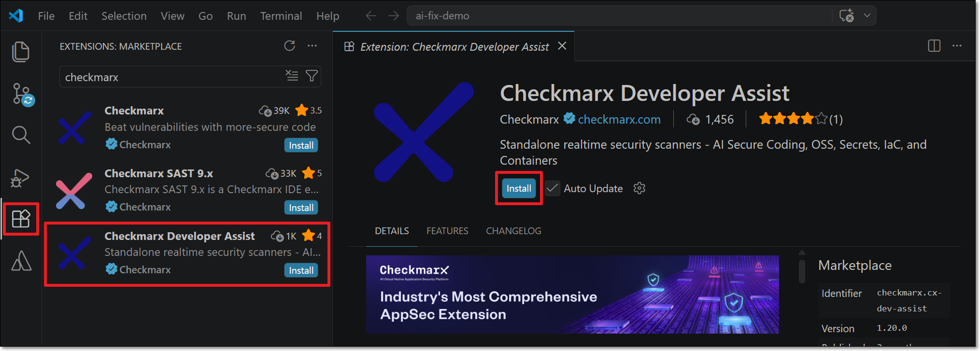
Task: Click the Checkmarx SAST 9.x logo icon
Action: coord(74,191)
